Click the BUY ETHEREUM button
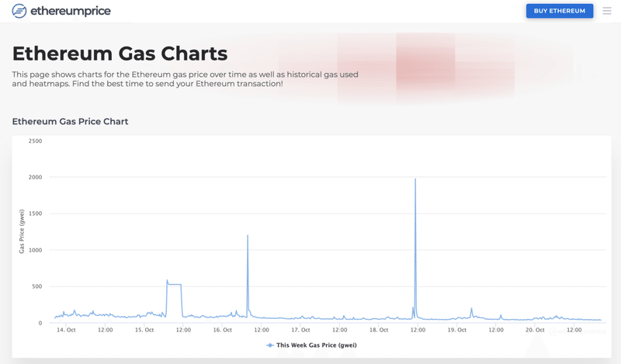Screen dimensions: 621x364 pyautogui.click(x=559, y=11)
